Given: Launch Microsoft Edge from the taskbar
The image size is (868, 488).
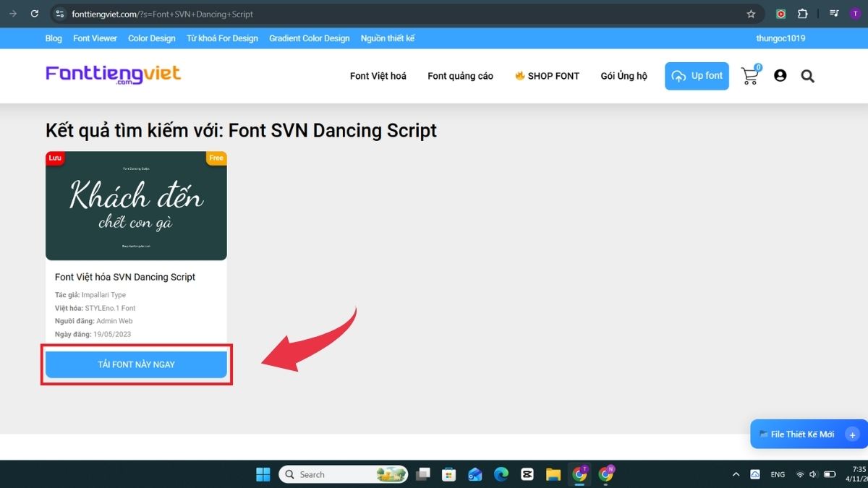Looking at the screenshot, I should coord(501,474).
